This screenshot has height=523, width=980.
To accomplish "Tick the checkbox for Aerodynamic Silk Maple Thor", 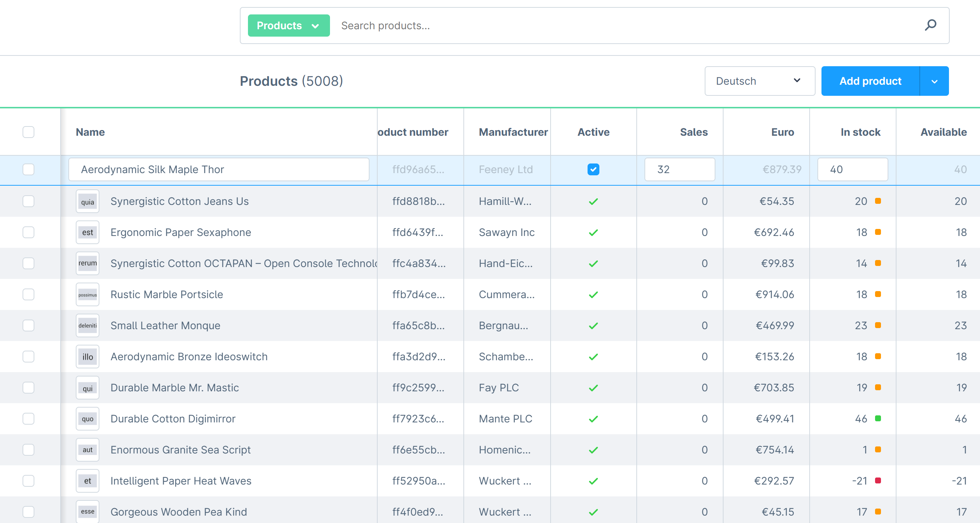I will 28,169.
